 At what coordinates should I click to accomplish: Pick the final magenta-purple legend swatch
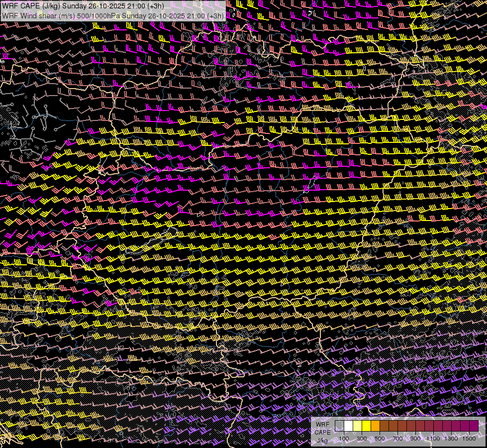(x=474, y=426)
